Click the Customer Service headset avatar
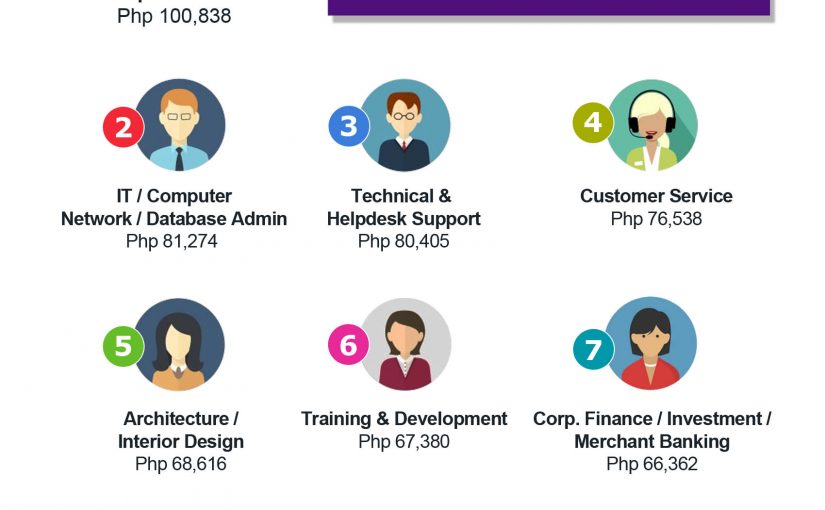 652,125
